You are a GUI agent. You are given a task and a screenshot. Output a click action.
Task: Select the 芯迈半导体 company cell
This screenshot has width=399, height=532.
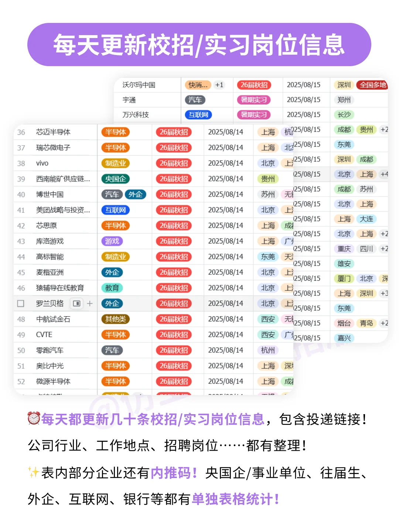tap(53, 132)
